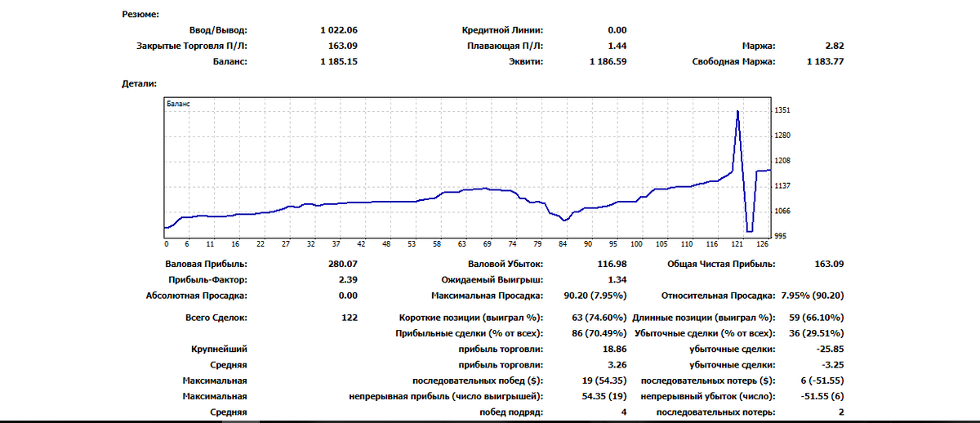Click the Резюме section heading

140,14
